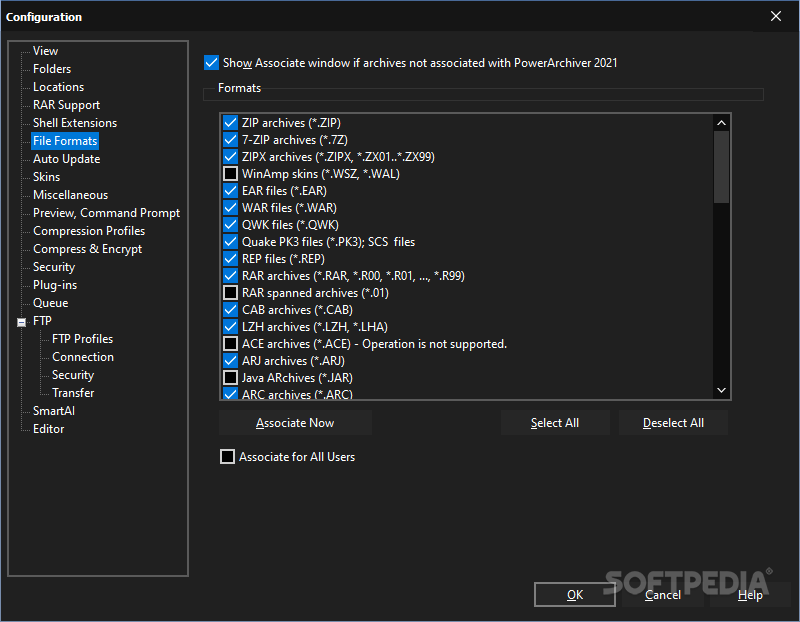
Task: Toggle LZH archives (*.LZH, *.LHA)
Action: pos(231,327)
